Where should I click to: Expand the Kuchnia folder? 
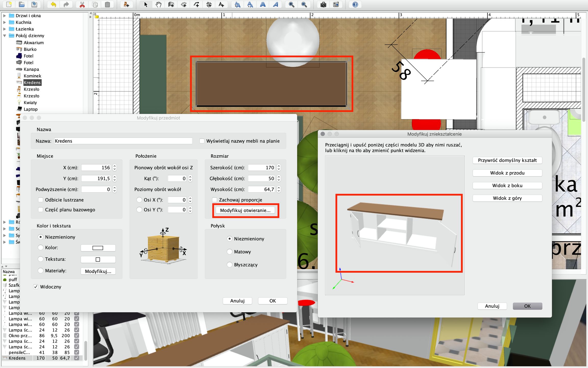tap(5, 22)
